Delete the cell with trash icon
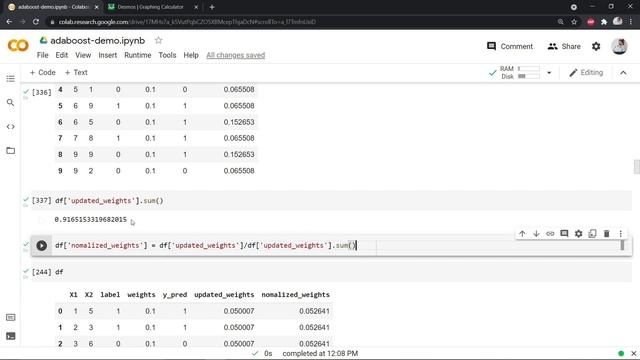This screenshot has width=640, height=360. (x=607, y=233)
